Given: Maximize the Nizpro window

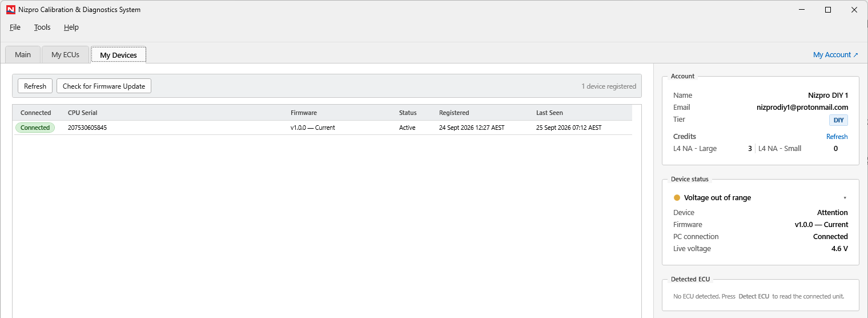Looking at the screenshot, I should coord(828,10).
